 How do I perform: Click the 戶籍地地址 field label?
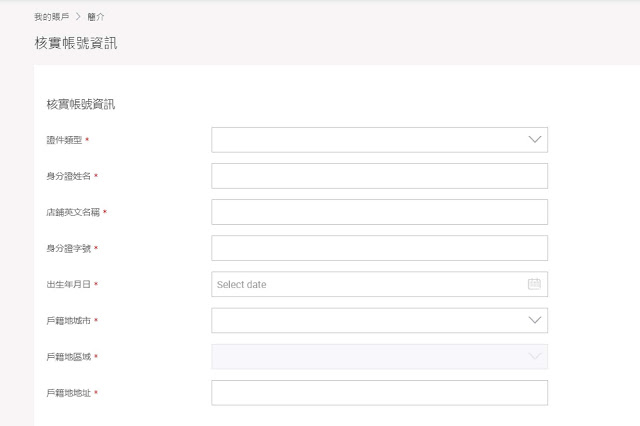69,393
